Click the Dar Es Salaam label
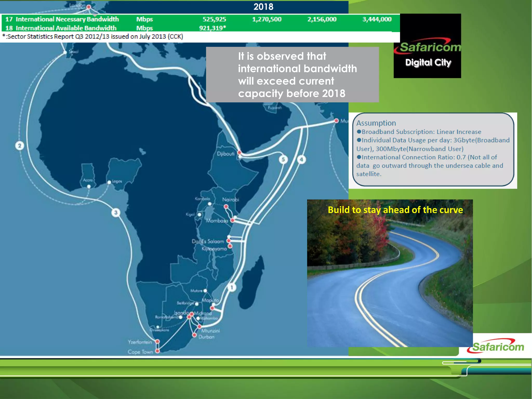This screenshot has width=532, height=399. click(208, 241)
